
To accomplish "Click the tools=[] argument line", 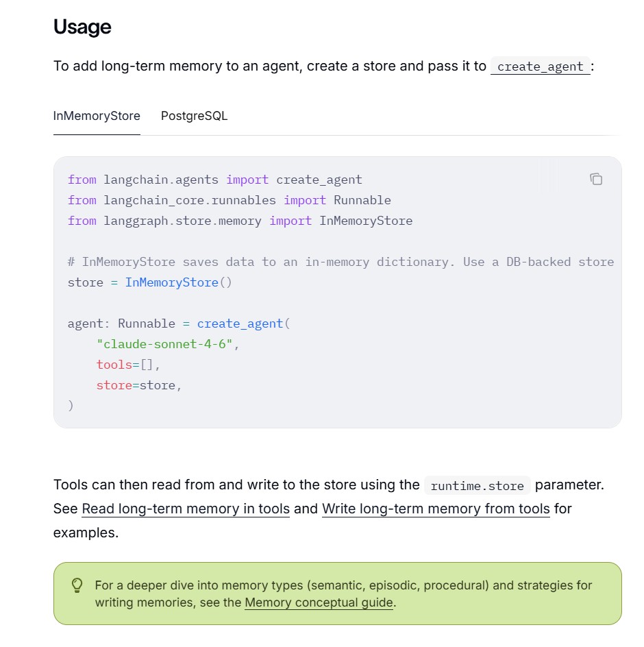I will click(128, 365).
